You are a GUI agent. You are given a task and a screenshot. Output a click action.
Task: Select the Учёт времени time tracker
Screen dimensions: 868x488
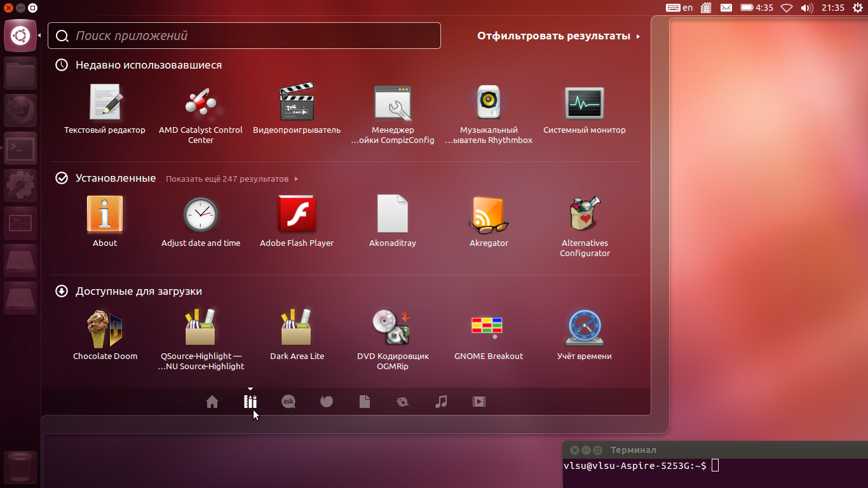pyautogui.click(x=585, y=335)
